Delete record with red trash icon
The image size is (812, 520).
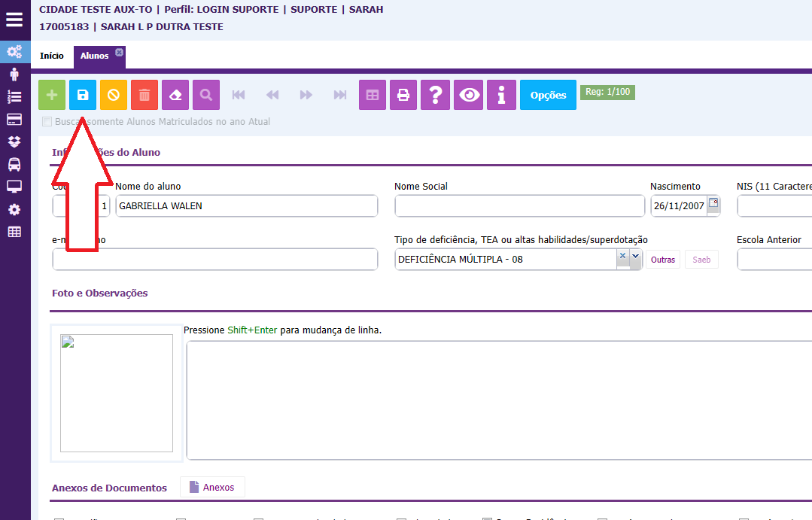click(144, 95)
